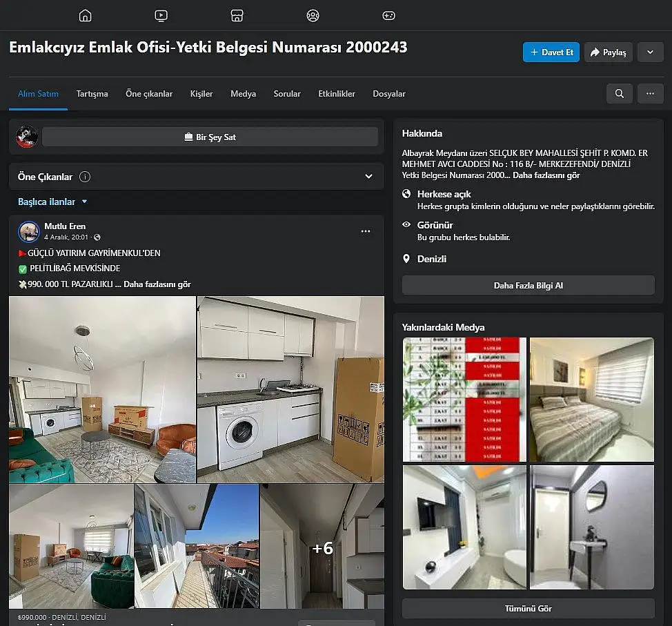This screenshot has width=672, height=626.
Task: Expand the Öne Çıkanlar section chevron
Action: click(368, 177)
